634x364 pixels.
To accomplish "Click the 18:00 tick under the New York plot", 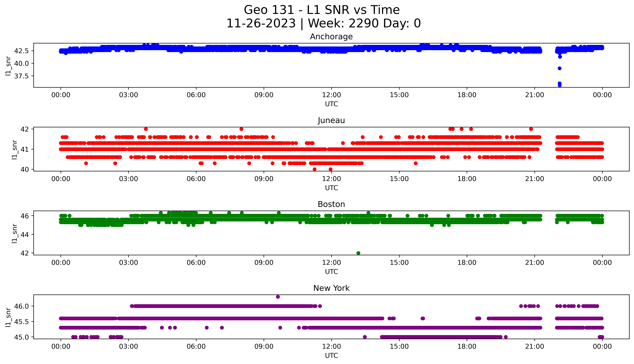I will pyautogui.click(x=467, y=346).
